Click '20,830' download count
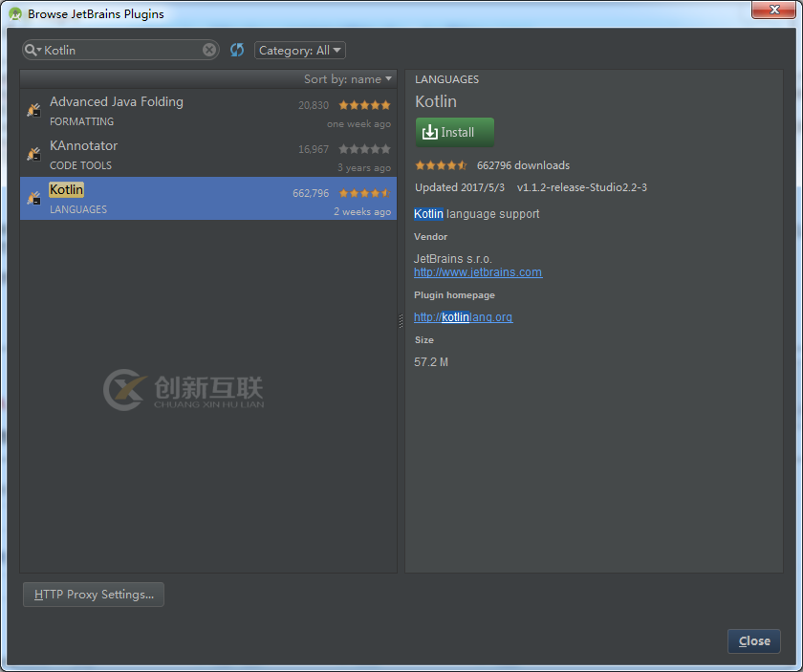 tap(314, 105)
